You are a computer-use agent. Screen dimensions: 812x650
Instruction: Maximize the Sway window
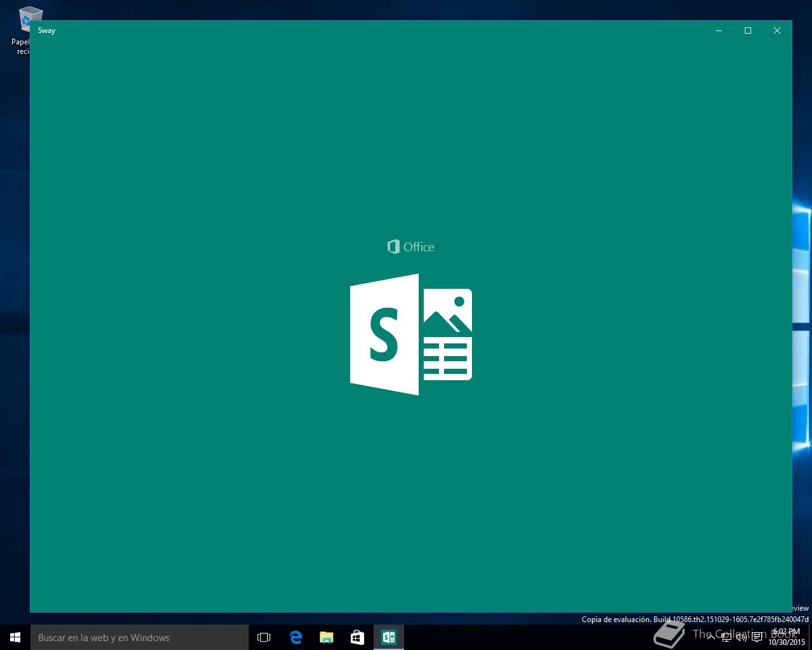(x=748, y=30)
